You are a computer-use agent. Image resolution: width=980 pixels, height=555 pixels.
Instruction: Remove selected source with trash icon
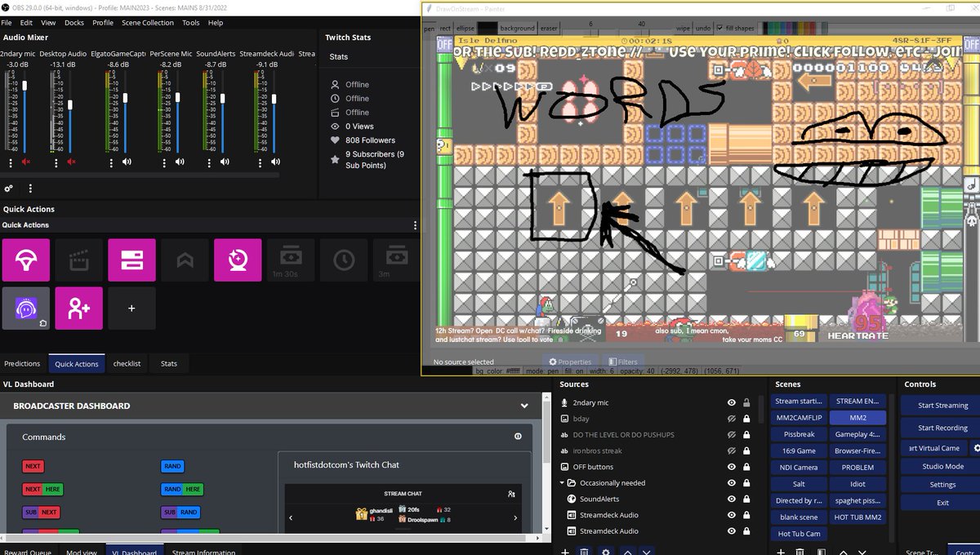[x=585, y=552]
